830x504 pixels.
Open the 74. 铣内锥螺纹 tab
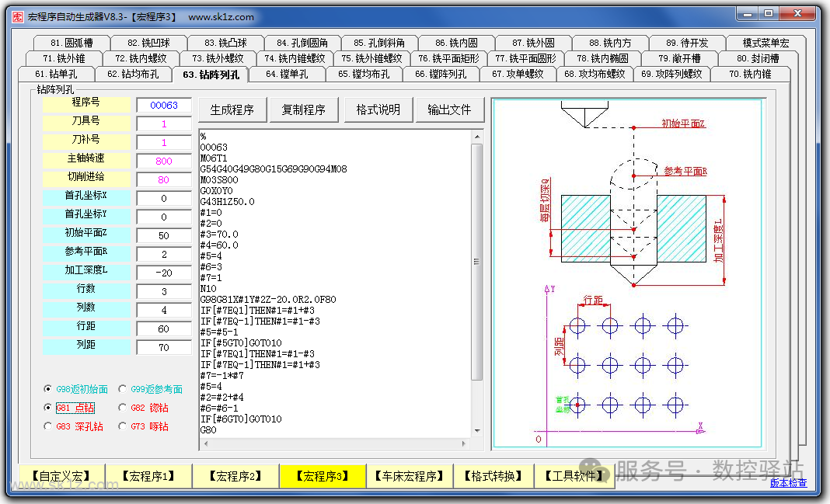tap(295, 58)
